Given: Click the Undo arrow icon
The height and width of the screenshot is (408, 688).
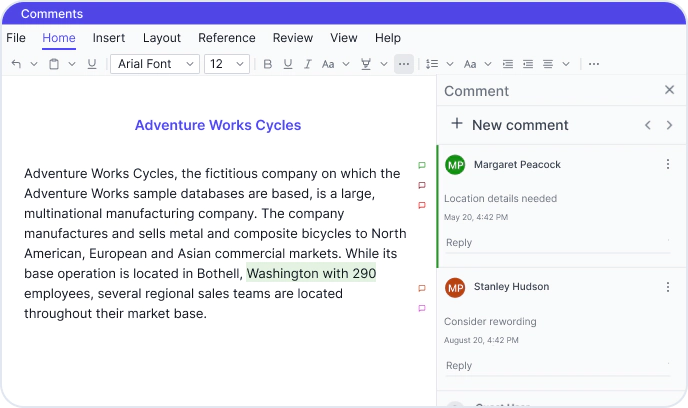Looking at the screenshot, I should (x=16, y=64).
